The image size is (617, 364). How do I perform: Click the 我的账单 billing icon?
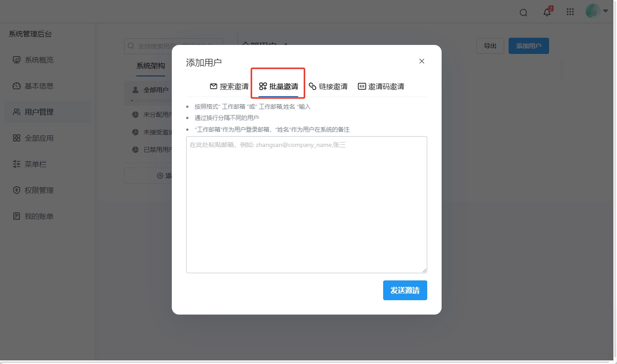point(15,216)
